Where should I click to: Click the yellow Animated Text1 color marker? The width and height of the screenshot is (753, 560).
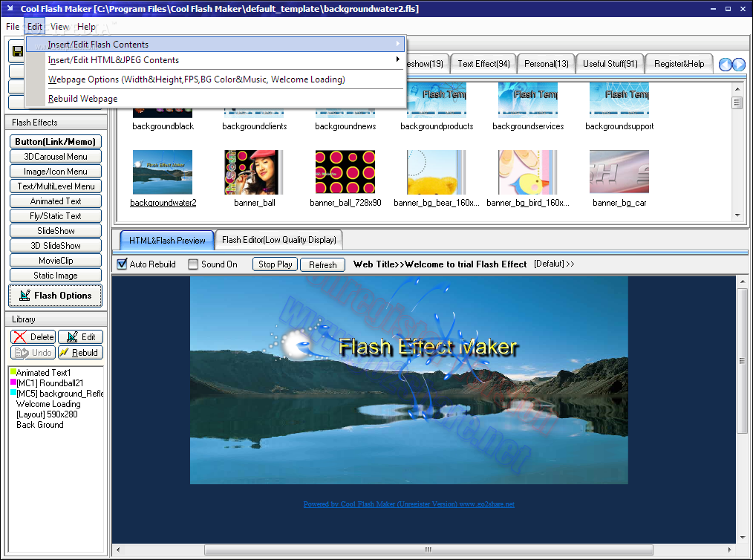point(13,371)
